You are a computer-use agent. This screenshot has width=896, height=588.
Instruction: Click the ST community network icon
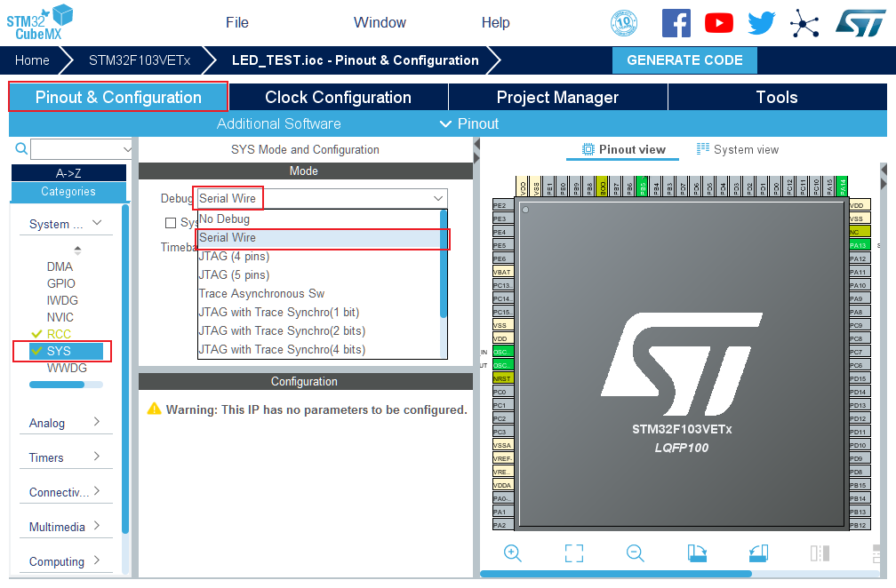coord(804,23)
